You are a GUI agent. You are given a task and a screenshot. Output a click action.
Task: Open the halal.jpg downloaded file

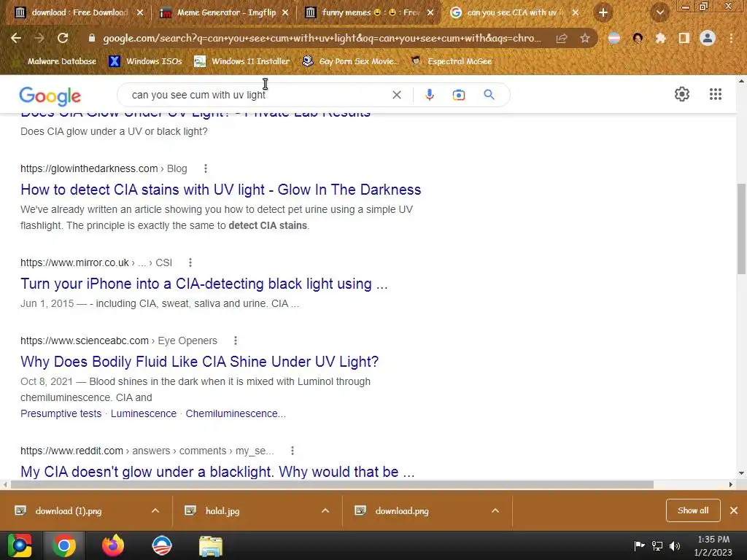pos(222,511)
